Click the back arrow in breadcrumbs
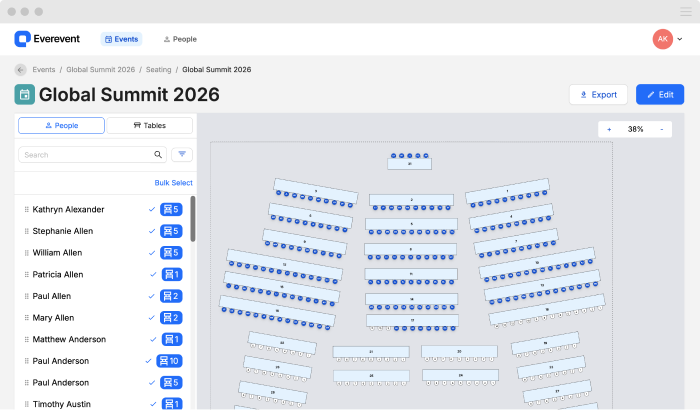This screenshot has height=410, width=700. coord(21,70)
